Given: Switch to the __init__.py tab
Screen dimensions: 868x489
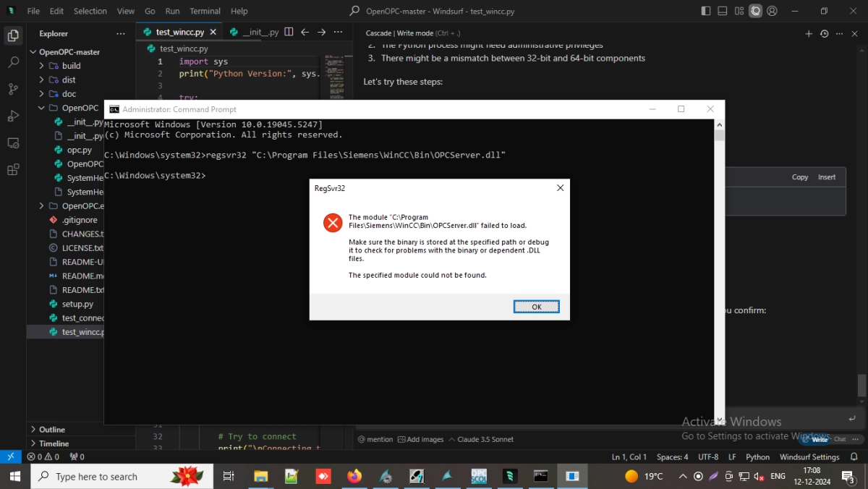Looking at the screenshot, I should [x=255, y=33].
